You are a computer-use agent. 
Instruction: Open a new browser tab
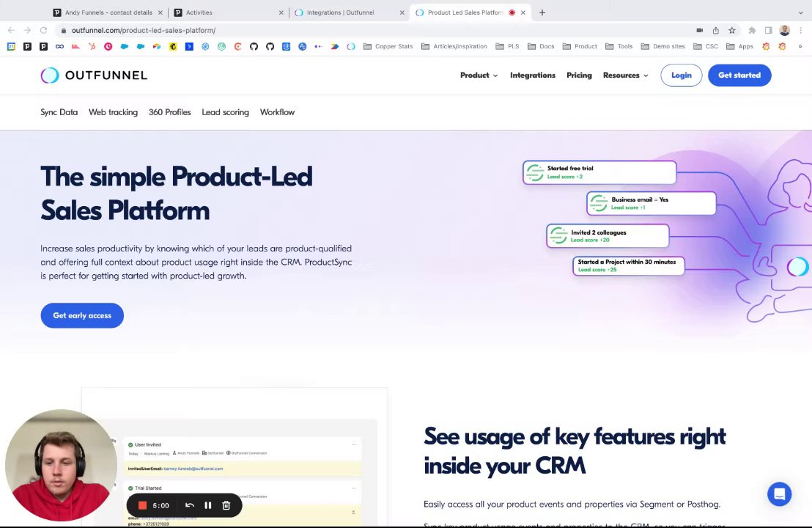[542, 12]
